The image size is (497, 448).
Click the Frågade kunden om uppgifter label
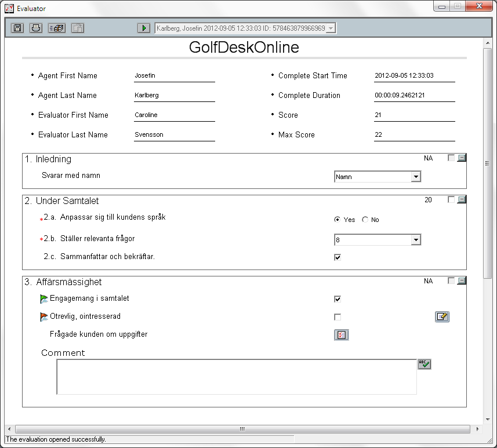point(99,334)
